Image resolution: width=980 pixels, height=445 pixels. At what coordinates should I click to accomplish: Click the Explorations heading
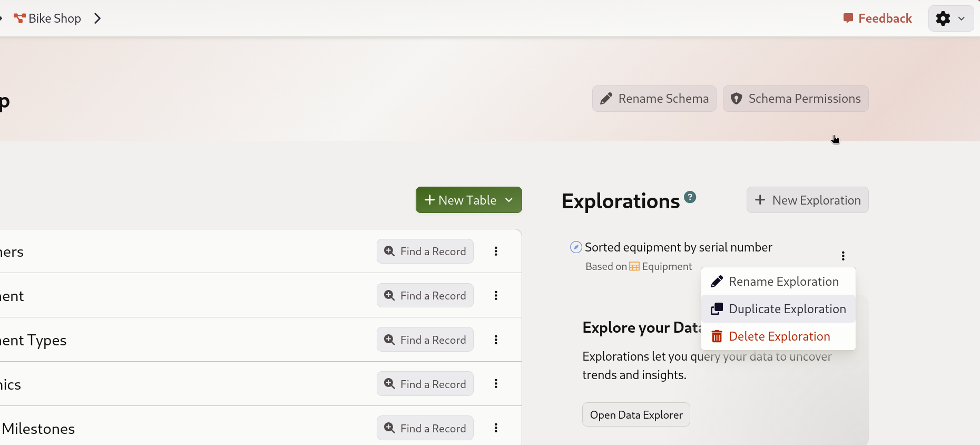(621, 201)
